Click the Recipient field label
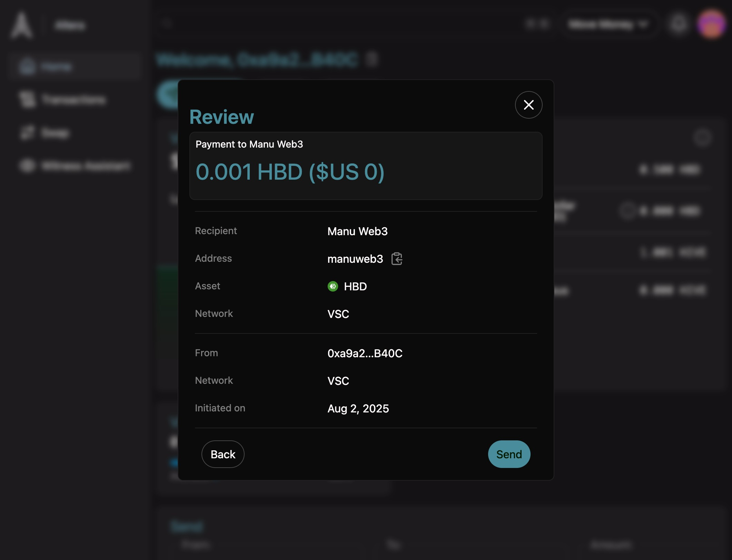Viewport: 732px width, 560px height. click(x=216, y=231)
